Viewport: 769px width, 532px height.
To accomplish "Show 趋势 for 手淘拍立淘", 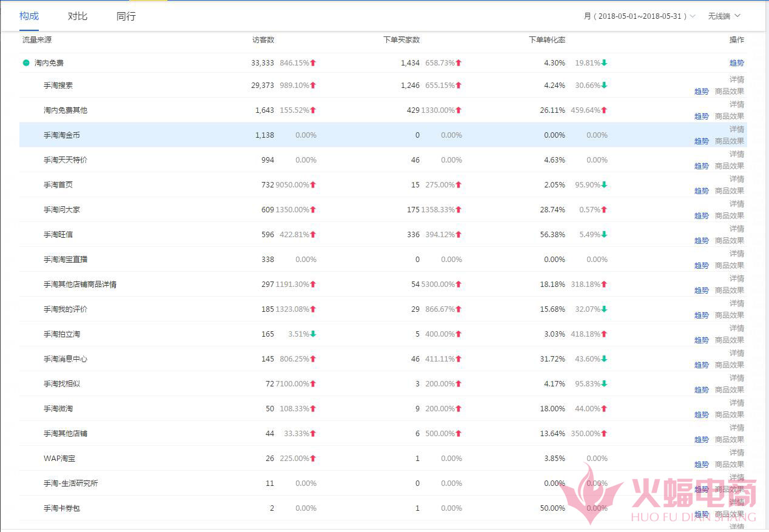I will coord(702,340).
